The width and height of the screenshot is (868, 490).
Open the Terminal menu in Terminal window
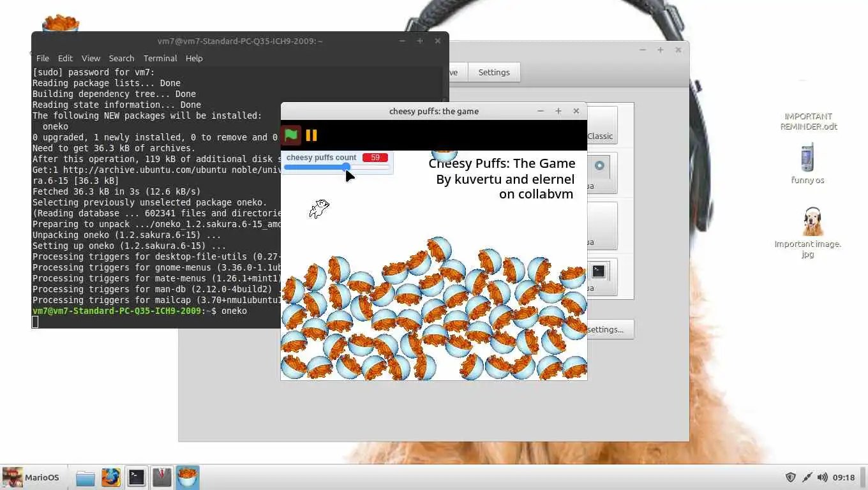click(160, 58)
